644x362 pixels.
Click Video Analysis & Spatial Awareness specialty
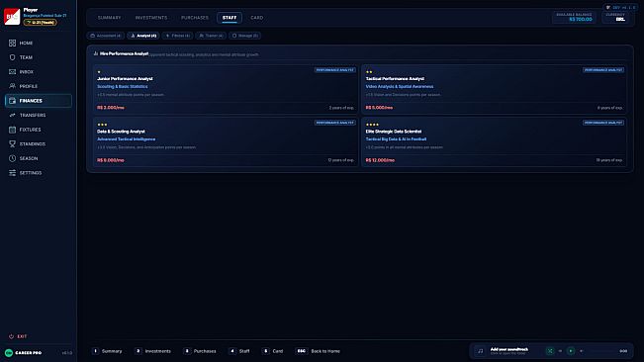(x=400, y=87)
